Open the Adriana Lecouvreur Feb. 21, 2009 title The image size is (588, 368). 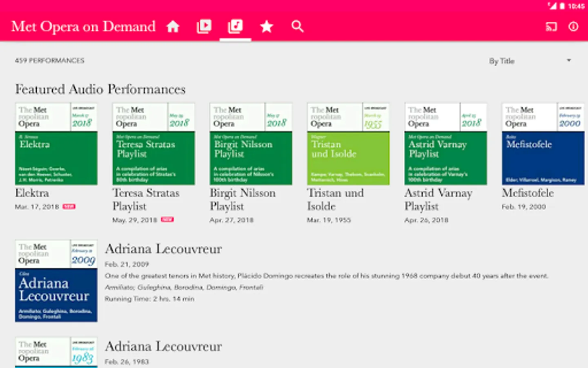(163, 249)
